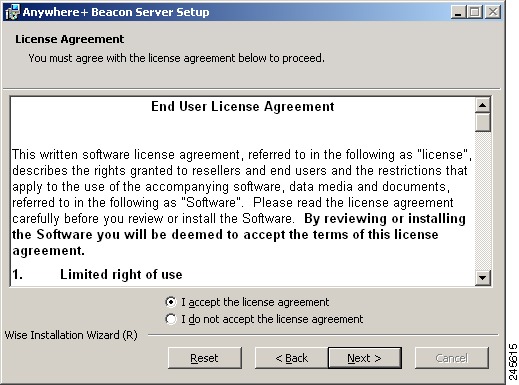Screen dimensions: 519x385
Task: Click the Next button to proceed
Action: coord(365,358)
